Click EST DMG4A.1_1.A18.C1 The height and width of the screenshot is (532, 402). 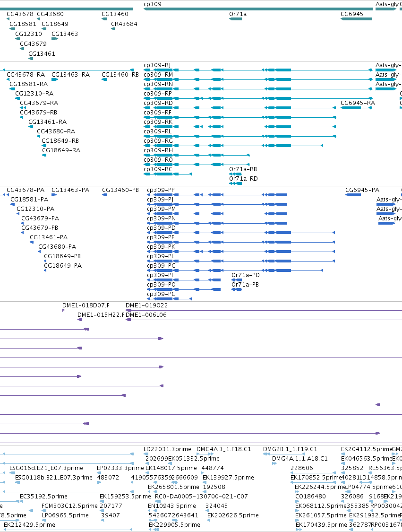[x=300, y=459]
